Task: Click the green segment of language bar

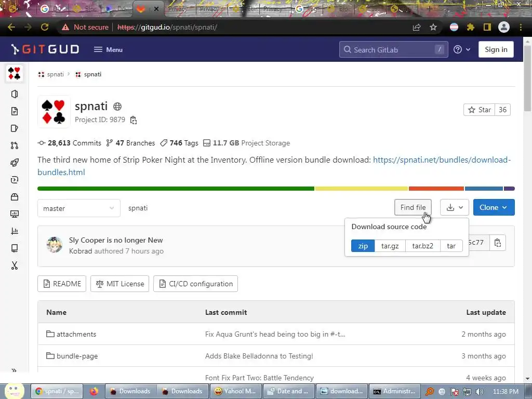Action: (176, 189)
